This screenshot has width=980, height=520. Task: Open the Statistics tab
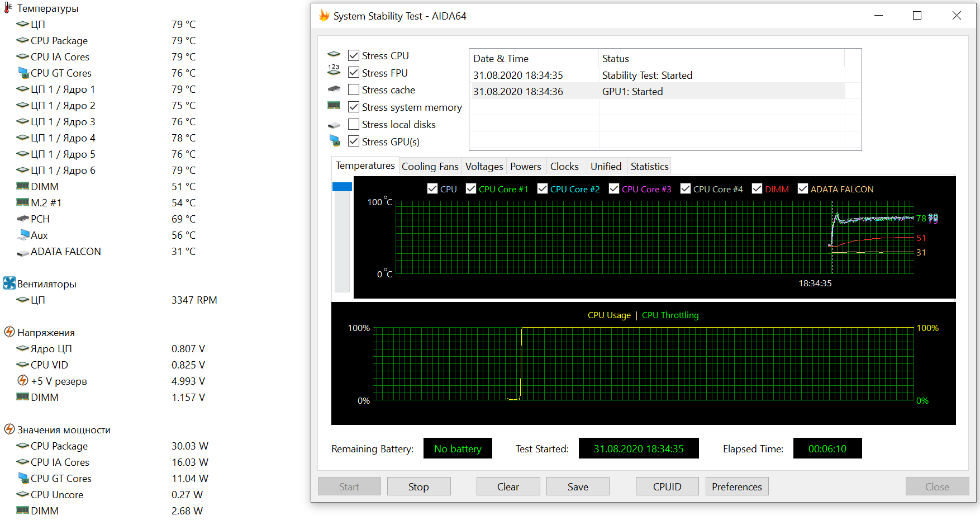point(649,167)
